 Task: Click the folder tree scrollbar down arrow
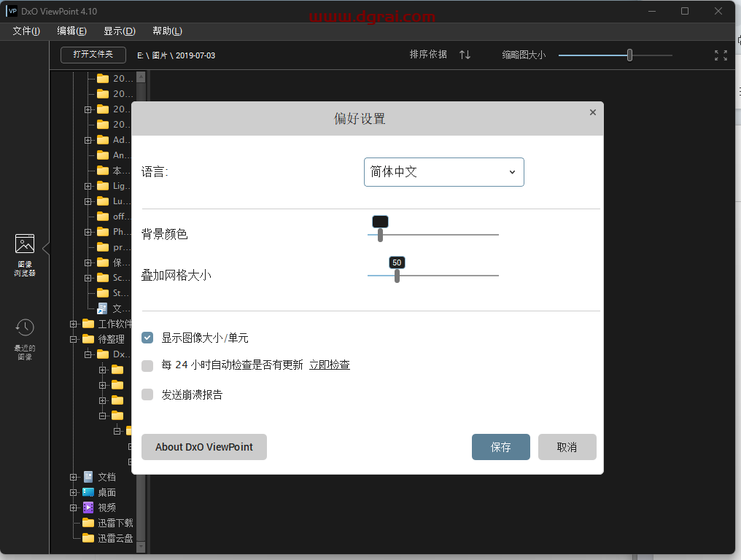click(x=141, y=548)
